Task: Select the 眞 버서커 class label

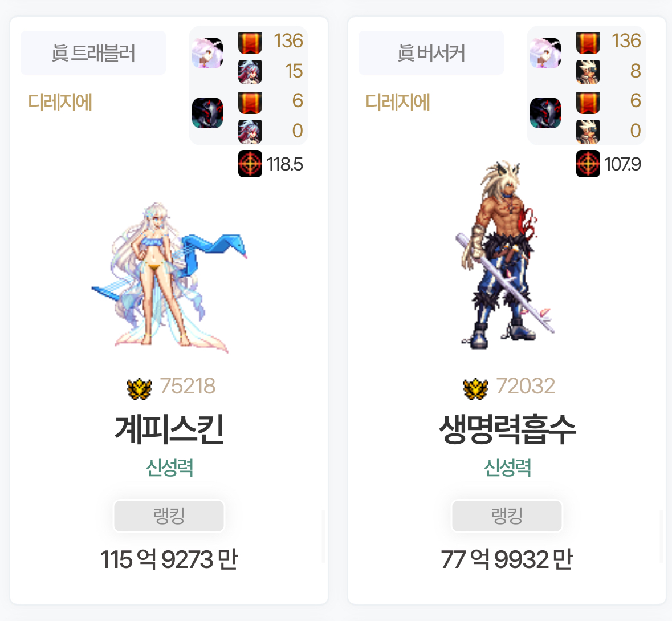Action: (431, 53)
